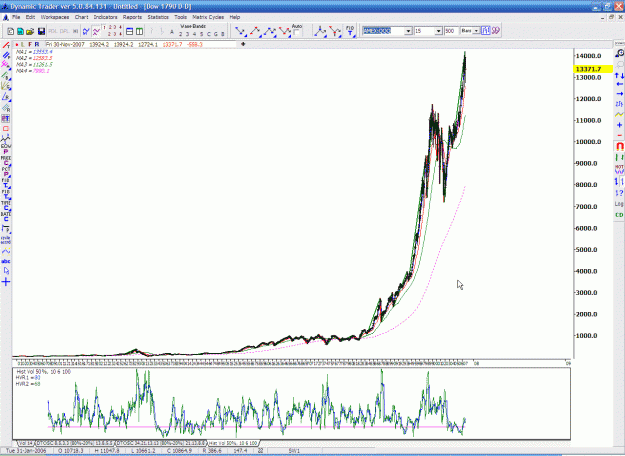This screenshot has width=625, height=456.
Task: Click the FIB T time projection icon
Action: (350, 31)
